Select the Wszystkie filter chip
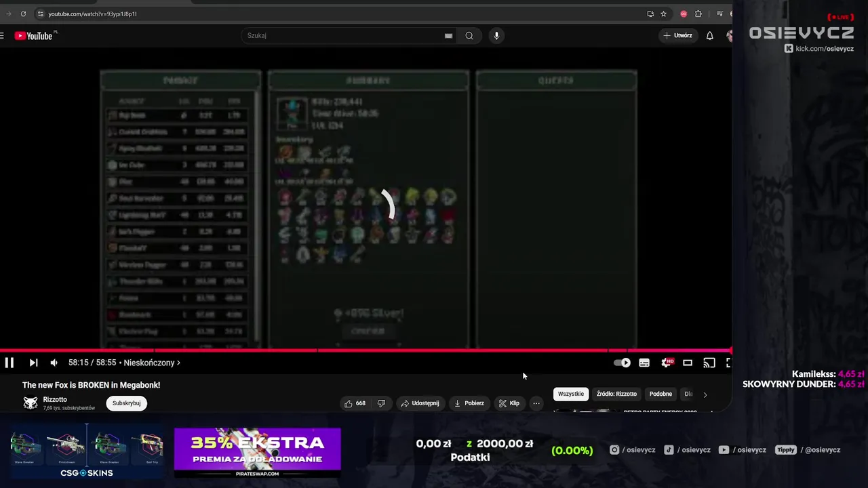Screen dimensions: 868x488 tap(571, 394)
